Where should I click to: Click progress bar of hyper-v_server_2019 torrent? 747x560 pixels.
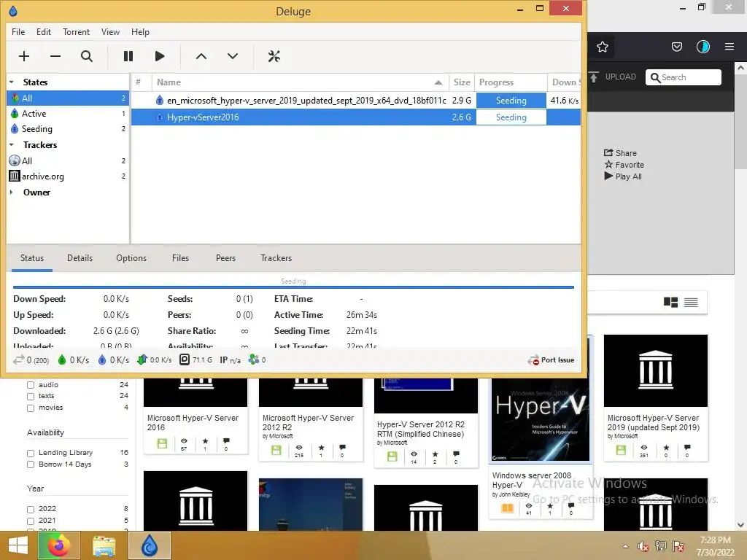tap(511, 101)
